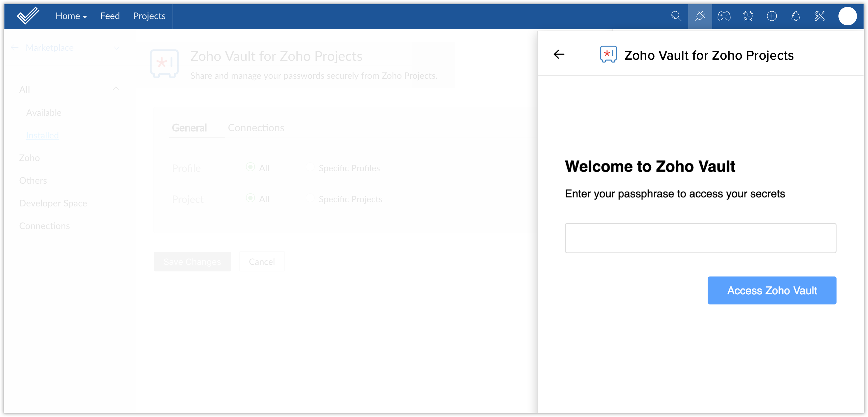Open Developer Space in sidebar
868x417 pixels.
(53, 203)
